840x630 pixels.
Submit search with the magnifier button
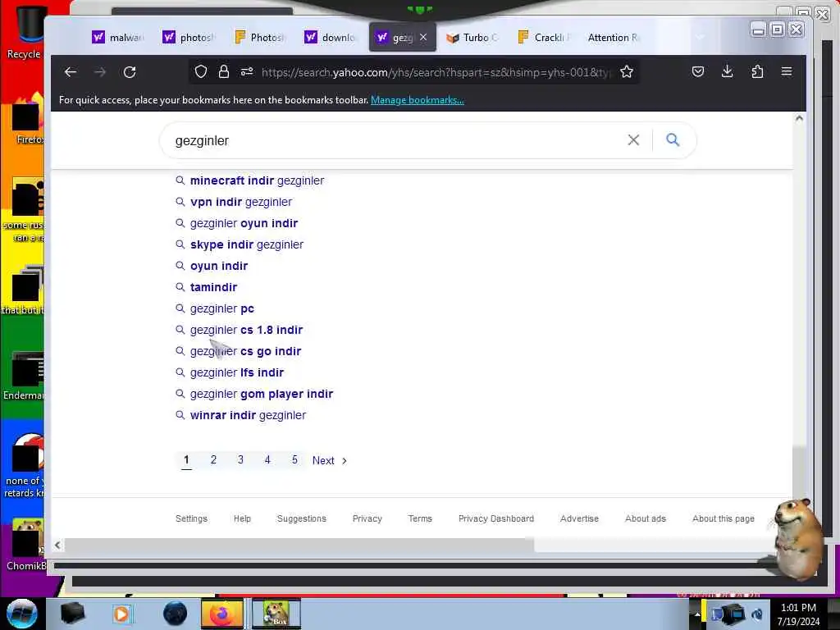click(673, 139)
